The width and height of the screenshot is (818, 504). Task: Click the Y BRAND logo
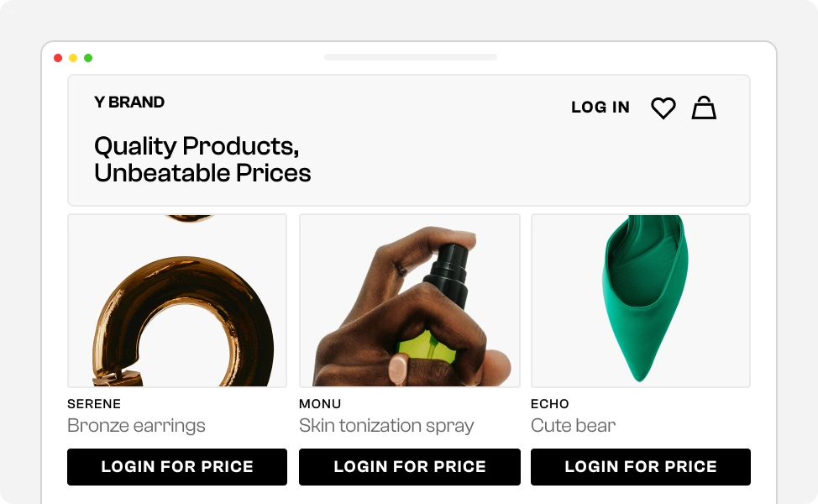pyautogui.click(x=129, y=102)
